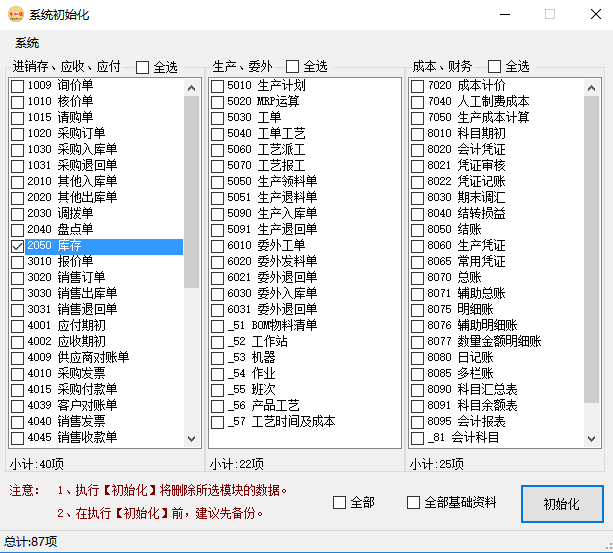613x553 pixels.
Task: Click the left list's scroll down arrow
Action: 191,438
